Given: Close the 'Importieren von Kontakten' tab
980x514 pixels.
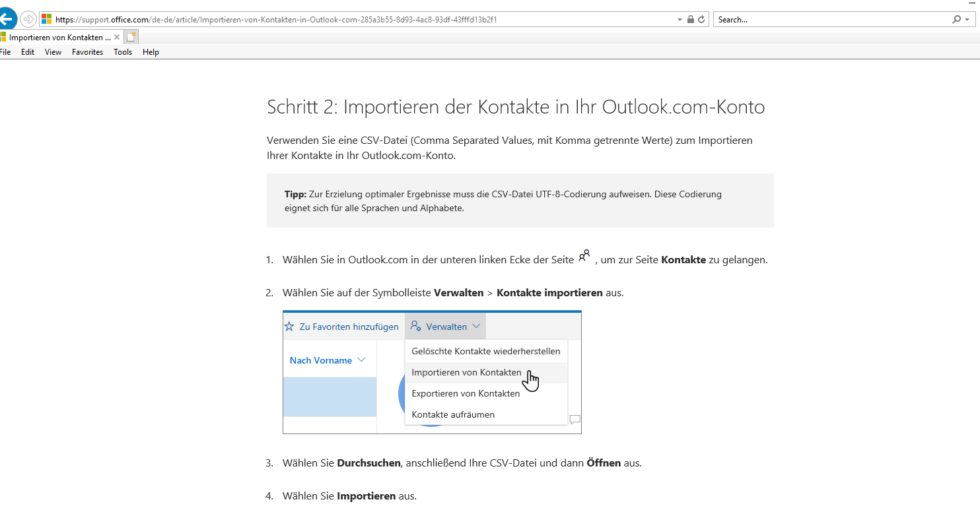Looking at the screenshot, I should point(117,38).
